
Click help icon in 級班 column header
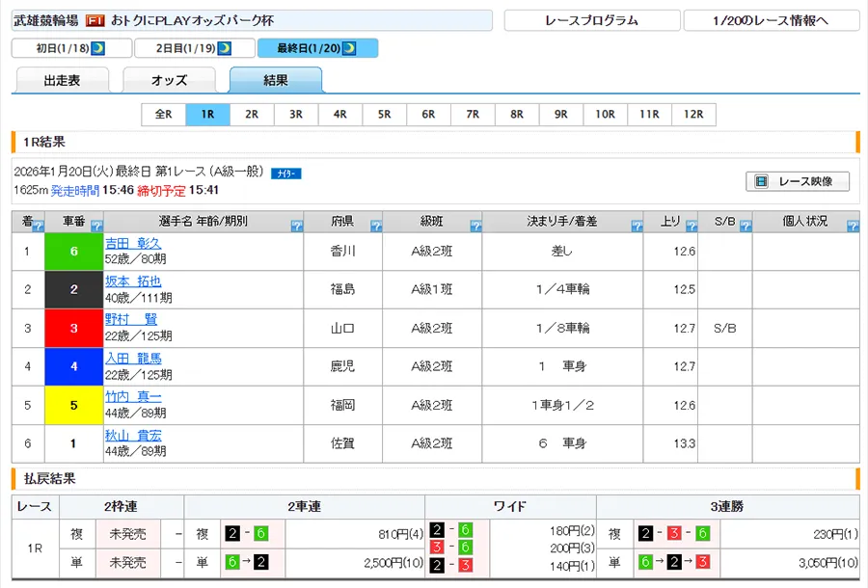tap(475, 227)
